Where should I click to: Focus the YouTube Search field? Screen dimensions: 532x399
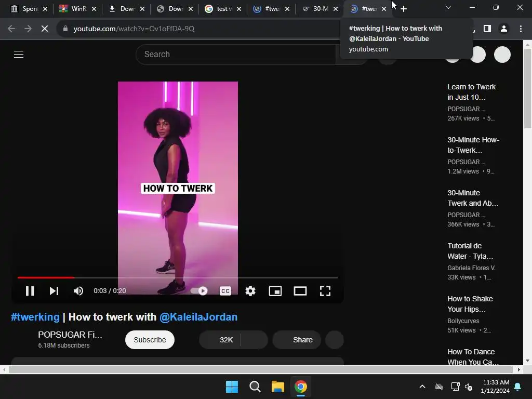[x=235, y=54]
